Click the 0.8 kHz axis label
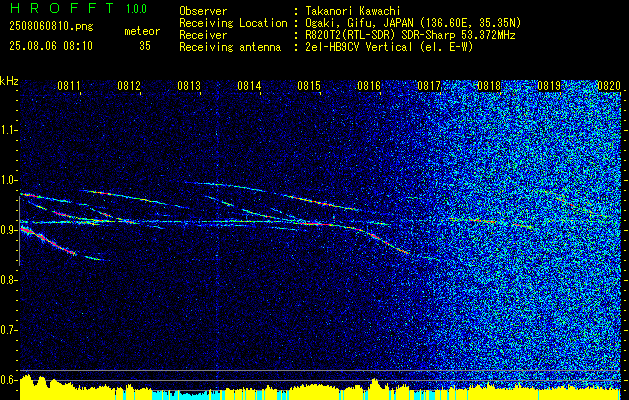The height and width of the screenshot is (400, 629). [x=8, y=280]
